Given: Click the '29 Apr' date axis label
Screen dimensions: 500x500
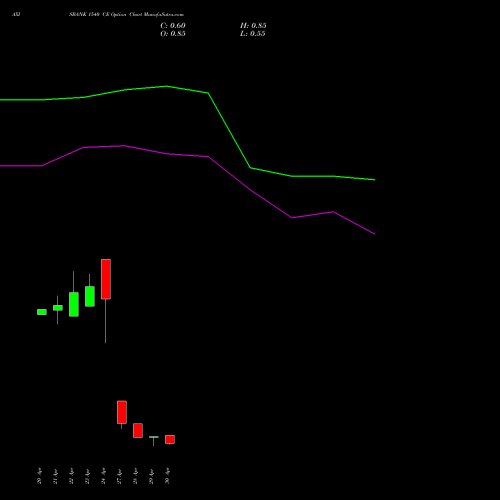Looking at the screenshot, I should (x=151, y=476).
